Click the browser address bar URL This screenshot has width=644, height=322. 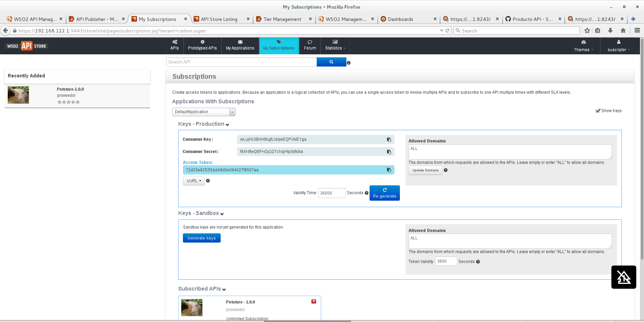[229, 31]
